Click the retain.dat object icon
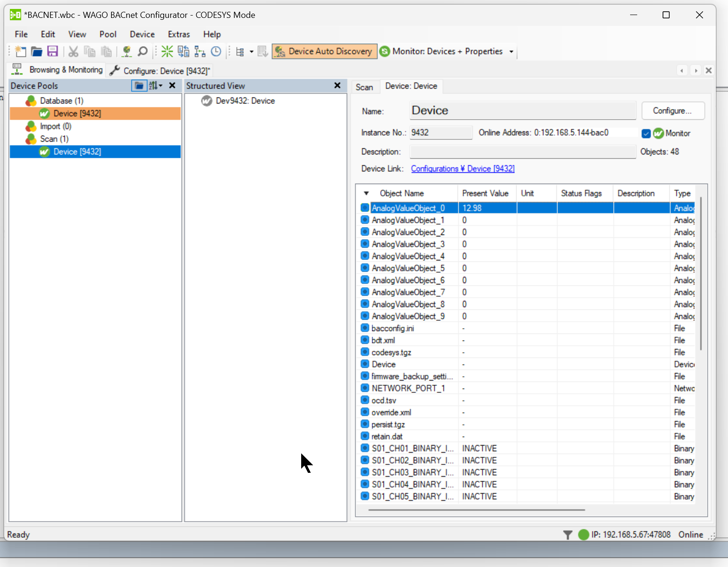 (x=365, y=436)
